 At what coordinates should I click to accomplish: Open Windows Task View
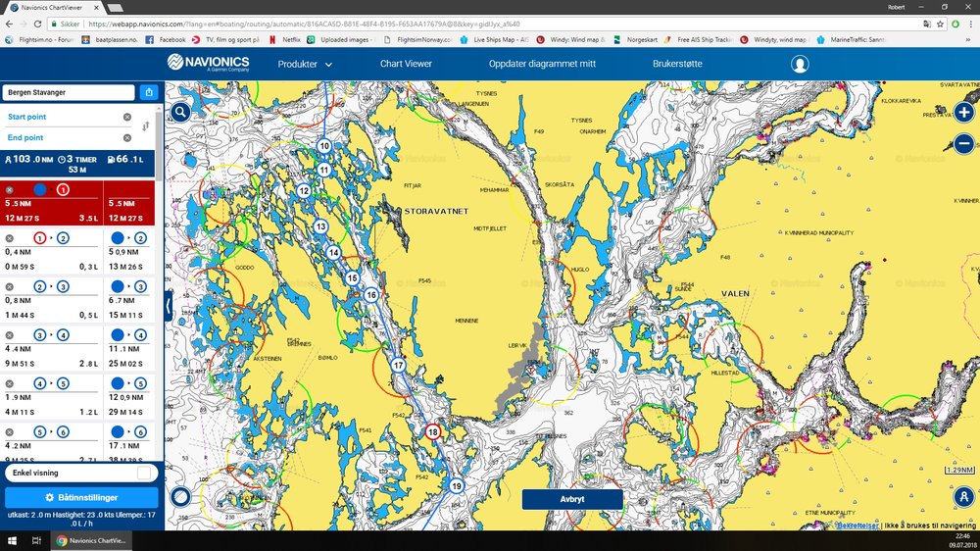coord(36,540)
